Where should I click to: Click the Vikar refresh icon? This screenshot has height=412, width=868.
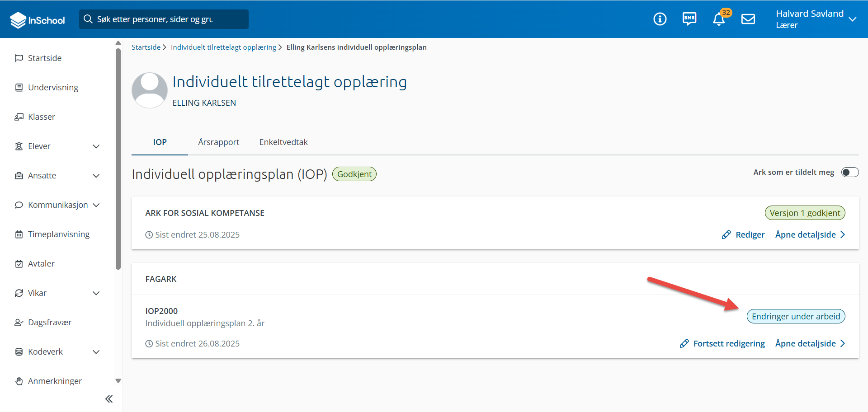pyautogui.click(x=19, y=293)
